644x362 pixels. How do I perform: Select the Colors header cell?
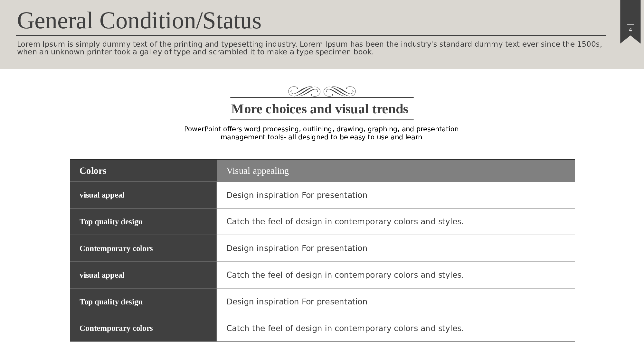[x=143, y=171]
